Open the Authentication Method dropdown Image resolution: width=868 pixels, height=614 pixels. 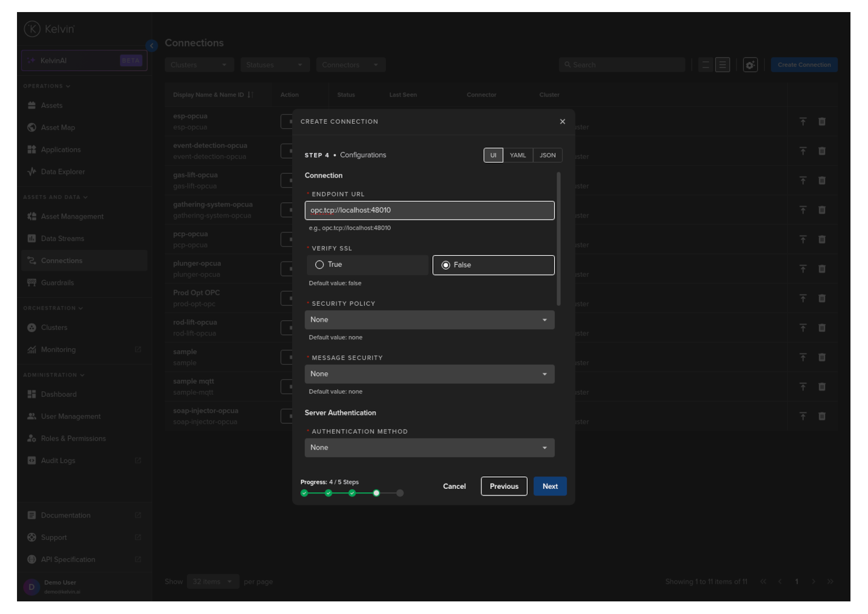(429, 448)
